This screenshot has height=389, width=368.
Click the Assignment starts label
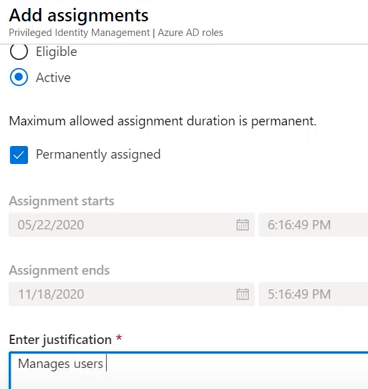[61, 201]
